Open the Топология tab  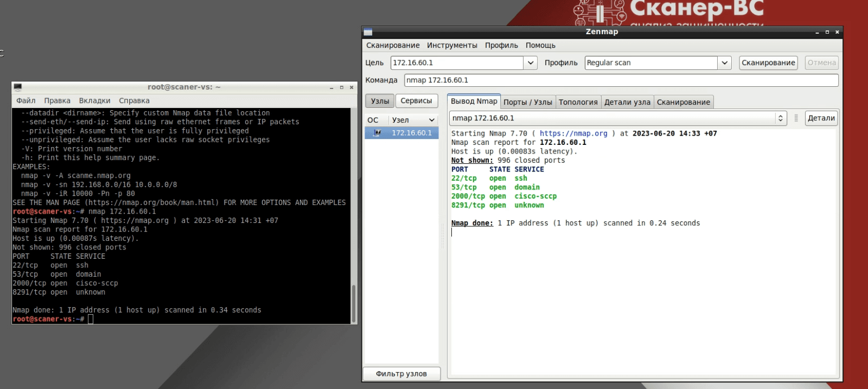click(578, 102)
